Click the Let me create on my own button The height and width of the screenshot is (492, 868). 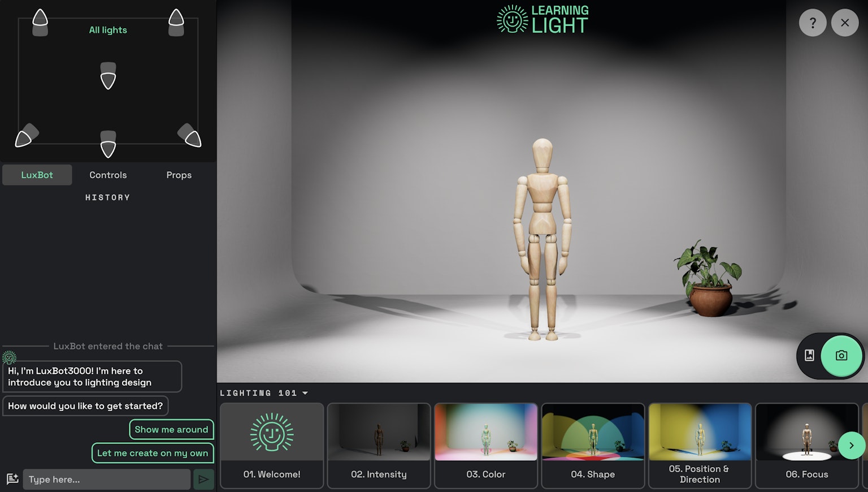point(152,453)
